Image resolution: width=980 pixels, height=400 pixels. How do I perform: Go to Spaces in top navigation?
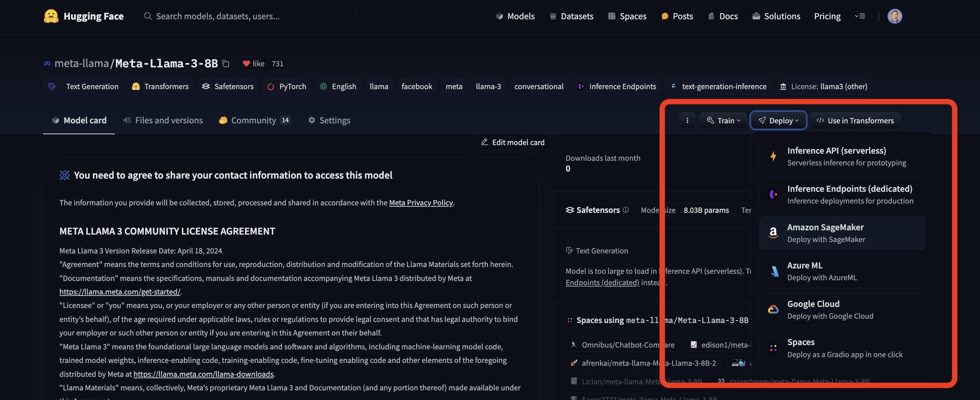(x=627, y=16)
